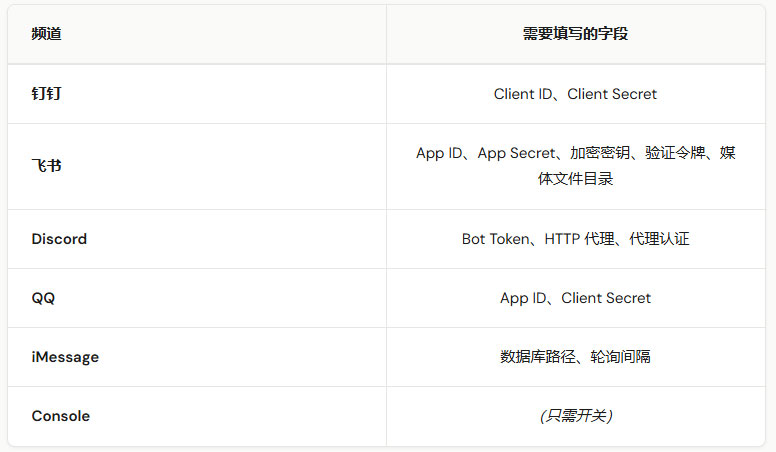Select the Console channel name cell

coord(60,416)
